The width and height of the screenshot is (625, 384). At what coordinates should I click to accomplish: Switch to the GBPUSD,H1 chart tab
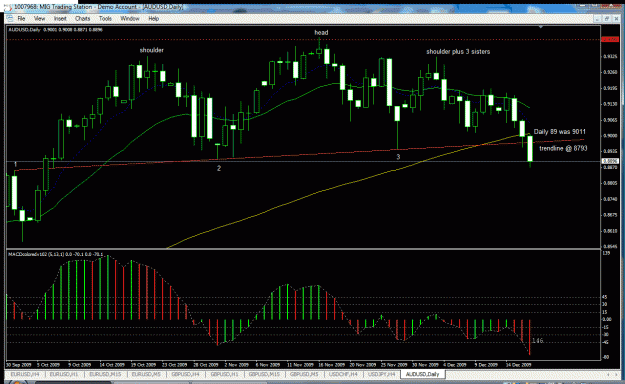224,374
